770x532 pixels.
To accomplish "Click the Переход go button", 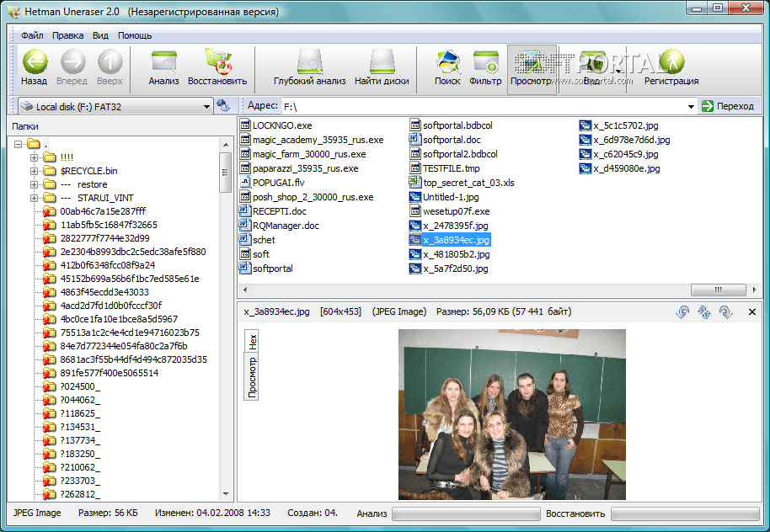I will [728, 106].
